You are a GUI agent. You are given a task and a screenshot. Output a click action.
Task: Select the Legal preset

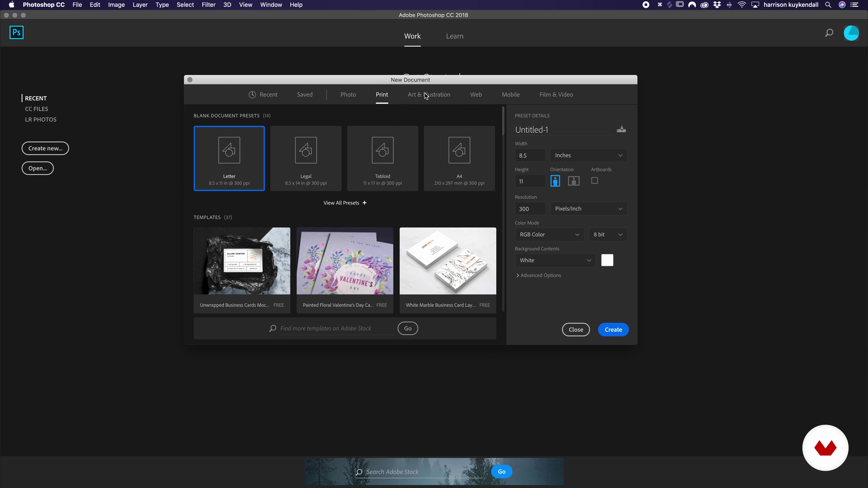[x=306, y=158]
